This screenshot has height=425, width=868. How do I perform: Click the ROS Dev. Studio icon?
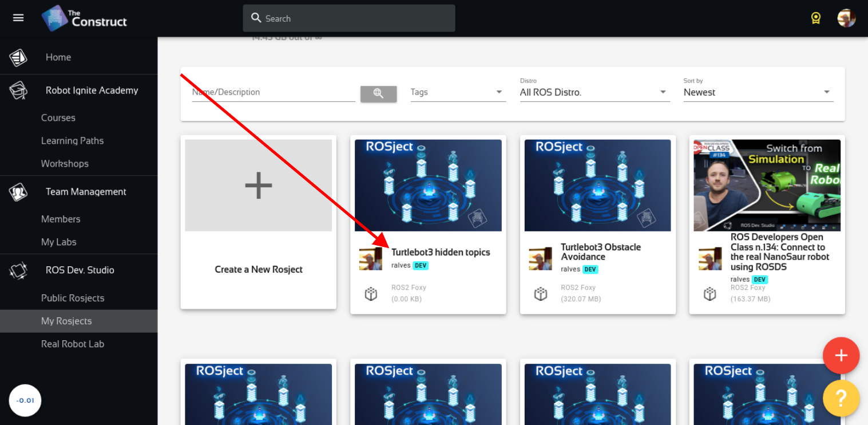point(18,270)
